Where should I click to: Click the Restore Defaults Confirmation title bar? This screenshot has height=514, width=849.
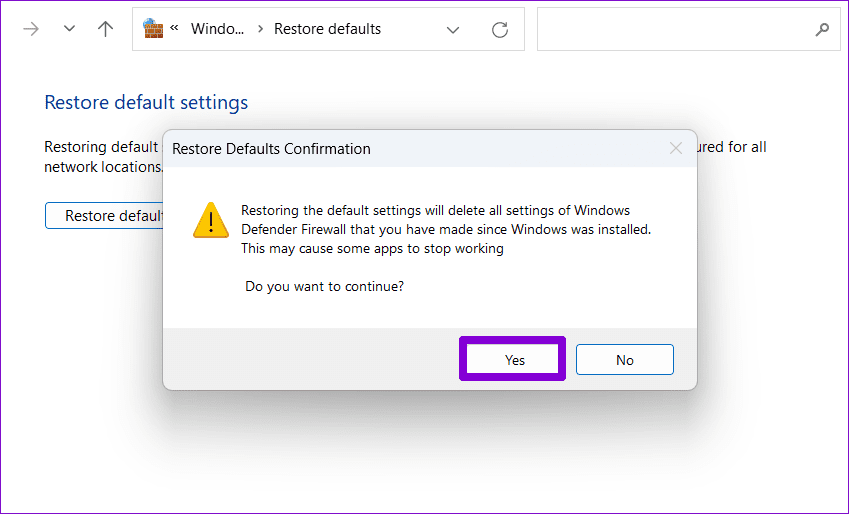[x=400, y=148]
